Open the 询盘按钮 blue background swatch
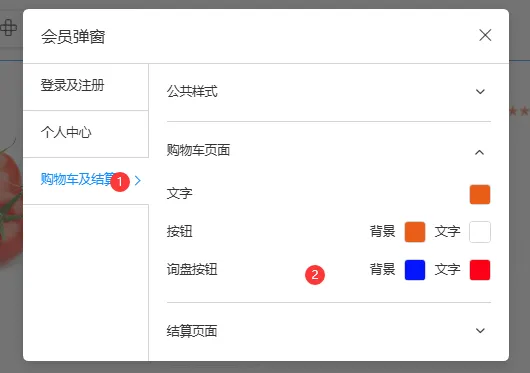The width and height of the screenshot is (530, 373). [x=415, y=270]
